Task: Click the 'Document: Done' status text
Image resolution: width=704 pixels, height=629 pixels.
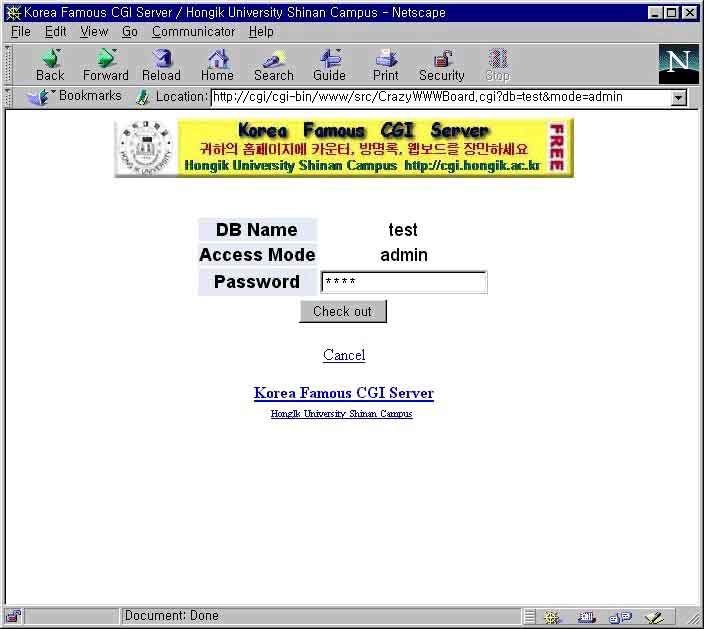Action: pos(172,616)
